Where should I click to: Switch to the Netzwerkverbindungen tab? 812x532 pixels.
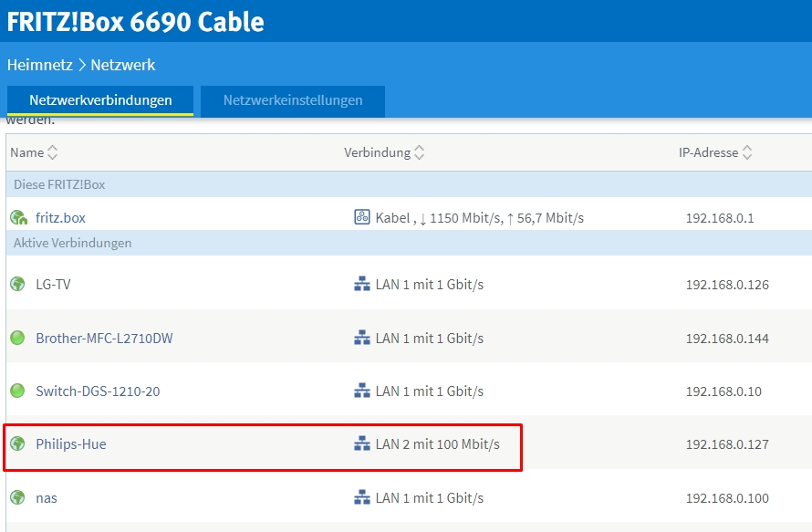tap(100, 100)
